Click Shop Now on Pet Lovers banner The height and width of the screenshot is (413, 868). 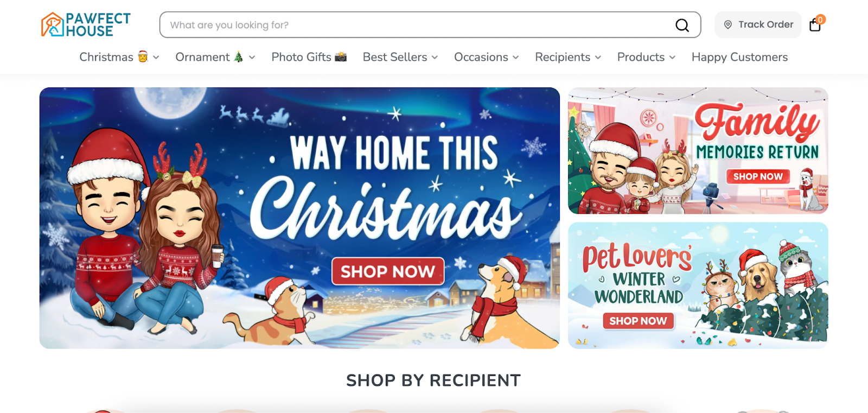[x=638, y=321]
